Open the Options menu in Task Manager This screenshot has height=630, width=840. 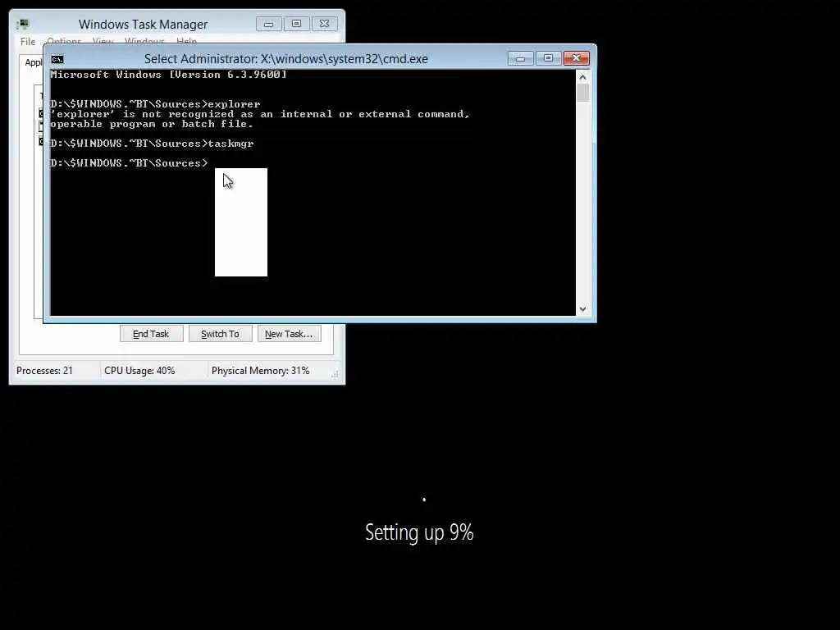[64, 41]
